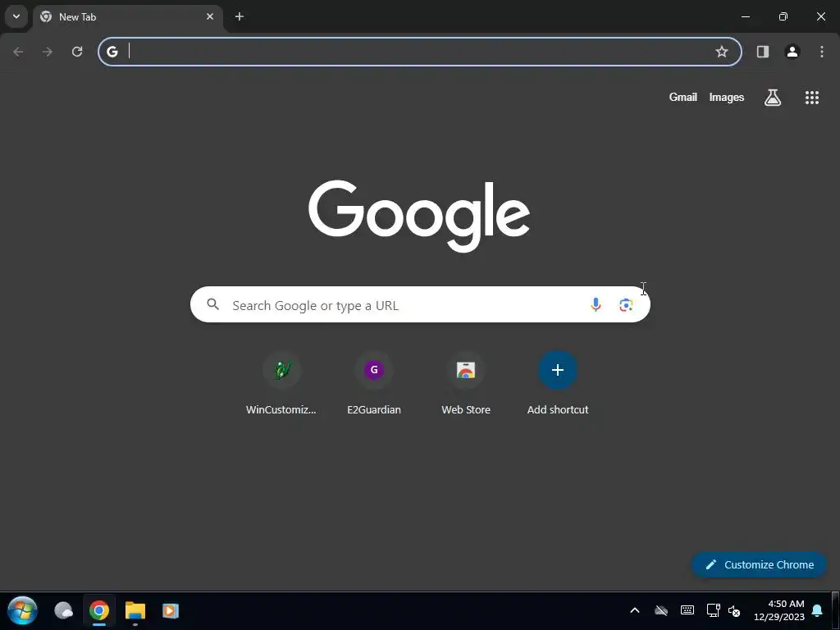This screenshot has width=840, height=630.
Task: Bookmark this tab with star icon
Action: pos(722,52)
